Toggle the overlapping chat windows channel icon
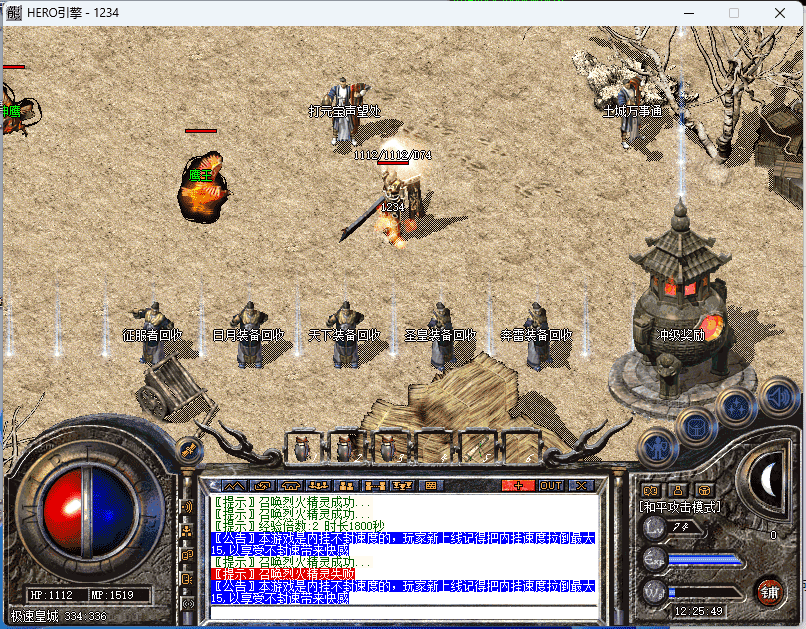The image size is (806, 629). coord(187,556)
